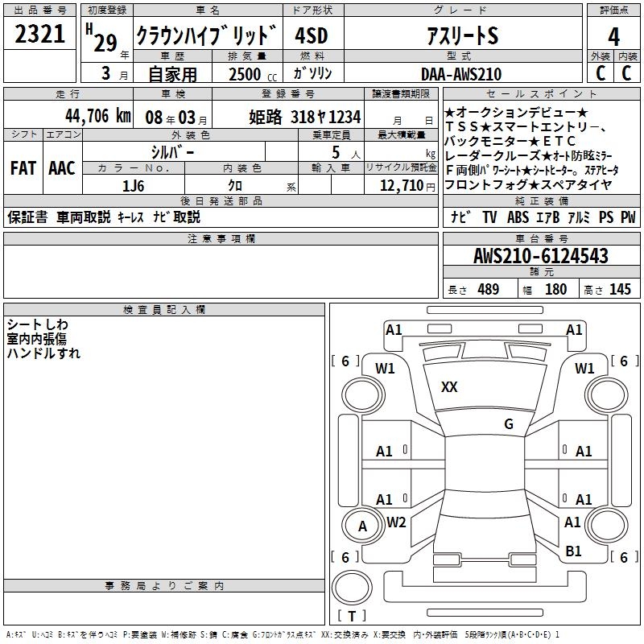
Task: Click shift type FAT
Action: point(23,168)
